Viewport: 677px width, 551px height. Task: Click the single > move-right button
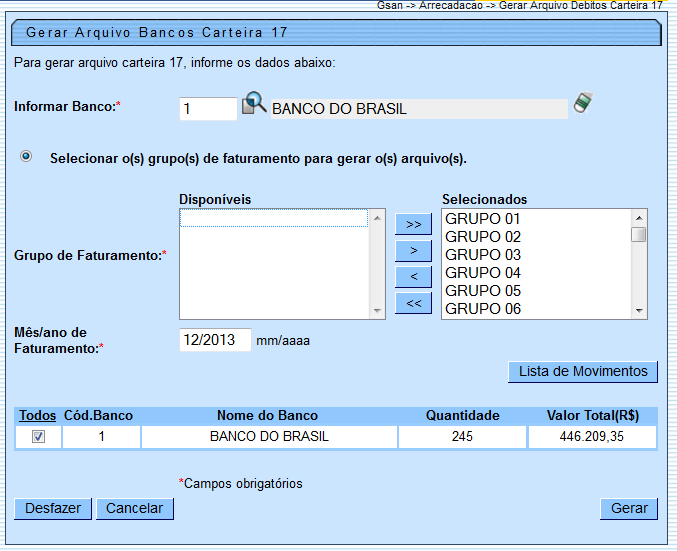413,250
